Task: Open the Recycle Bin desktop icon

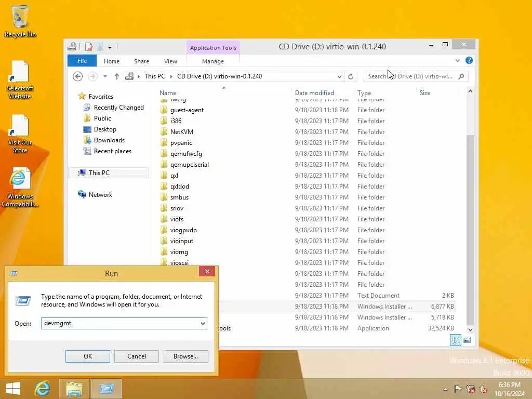Action: coord(20,20)
